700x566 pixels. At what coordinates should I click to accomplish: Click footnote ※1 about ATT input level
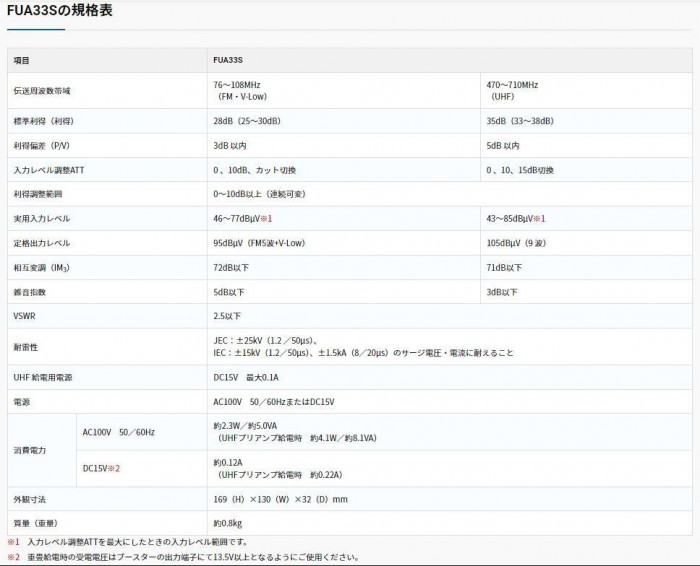pos(127,542)
